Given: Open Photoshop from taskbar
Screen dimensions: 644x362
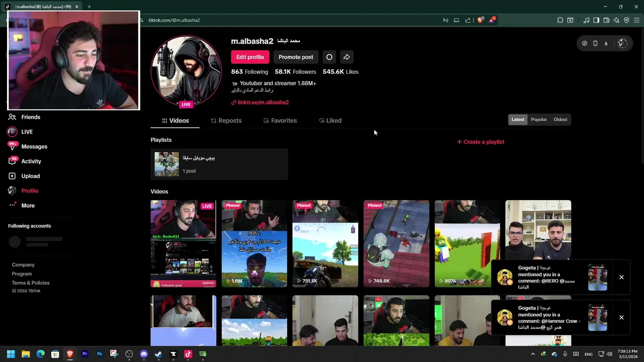Looking at the screenshot, I should click(100, 354).
